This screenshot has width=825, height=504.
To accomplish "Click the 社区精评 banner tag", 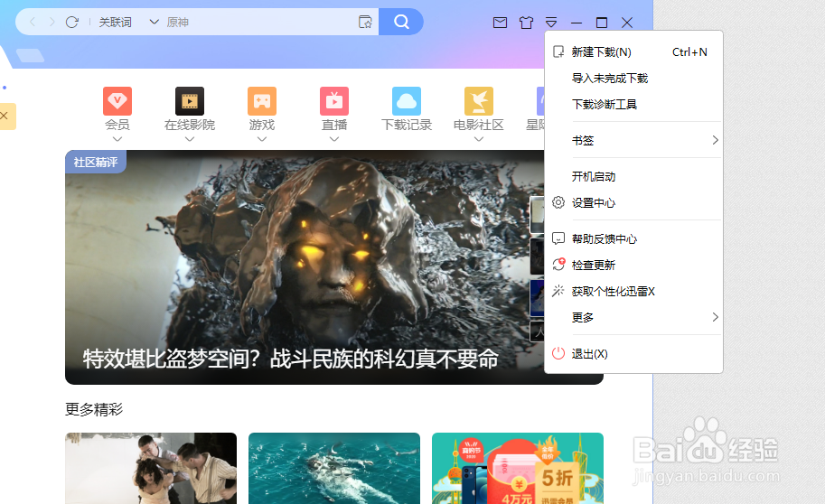I will coord(96,162).
